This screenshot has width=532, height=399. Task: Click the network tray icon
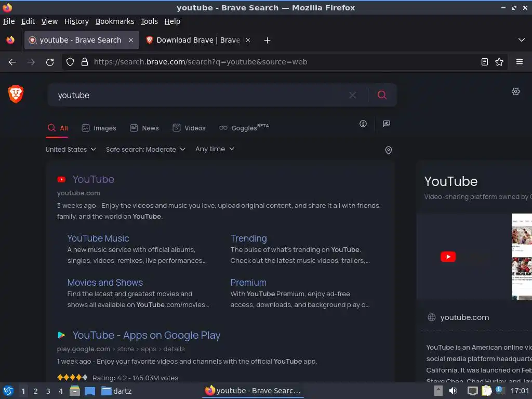(472, 391)
